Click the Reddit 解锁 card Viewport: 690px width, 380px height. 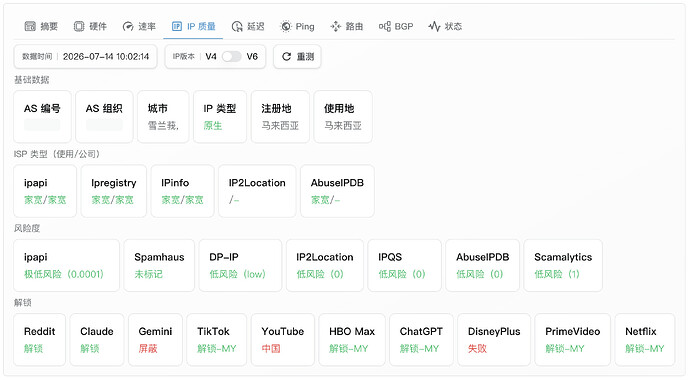pyautogui.click(x=40, y=340)
